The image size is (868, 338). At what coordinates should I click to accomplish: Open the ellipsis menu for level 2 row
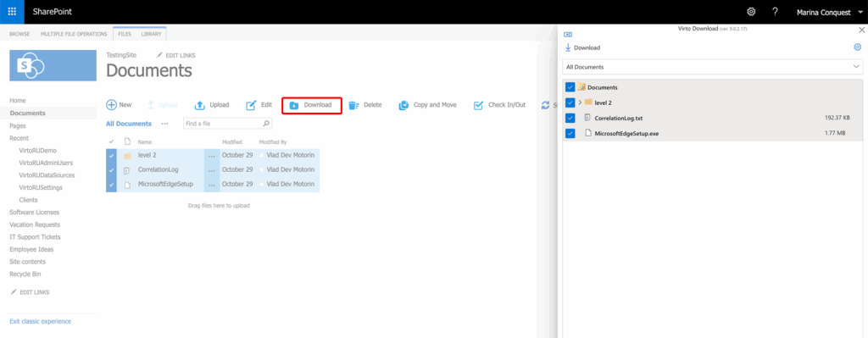coord(212,157)
